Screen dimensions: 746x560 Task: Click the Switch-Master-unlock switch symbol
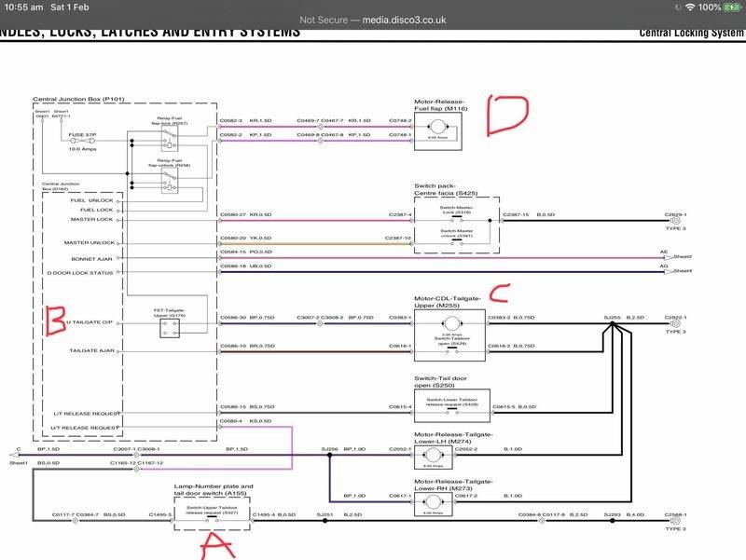coord(456,241)
